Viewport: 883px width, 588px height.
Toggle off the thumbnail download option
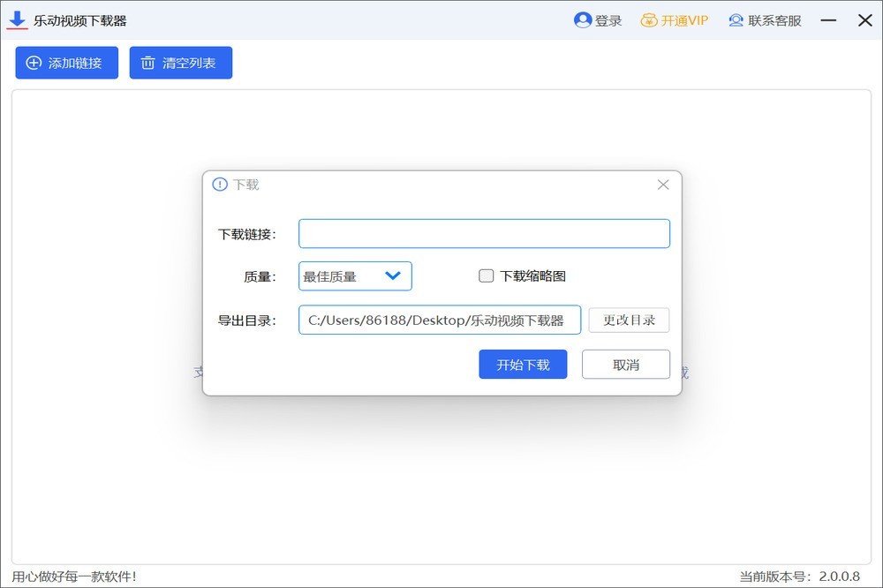(x=486, y=275)
